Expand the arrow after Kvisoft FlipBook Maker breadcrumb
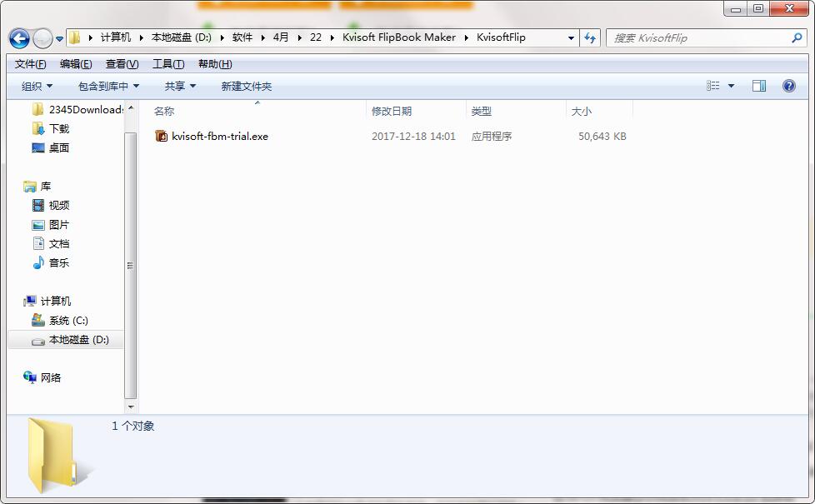 click(x=466, y=38)
